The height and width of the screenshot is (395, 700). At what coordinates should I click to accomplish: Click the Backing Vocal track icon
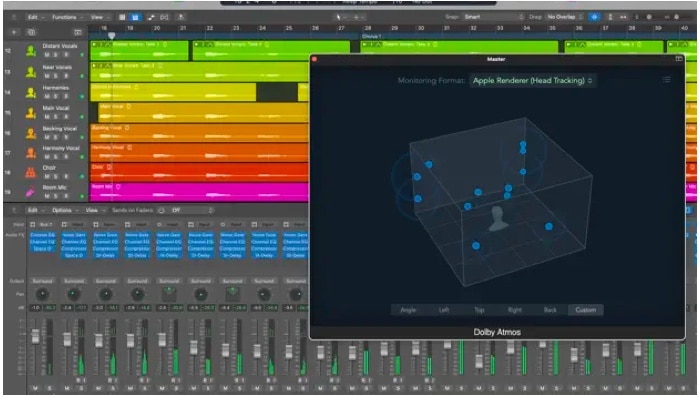coord(30,133)
